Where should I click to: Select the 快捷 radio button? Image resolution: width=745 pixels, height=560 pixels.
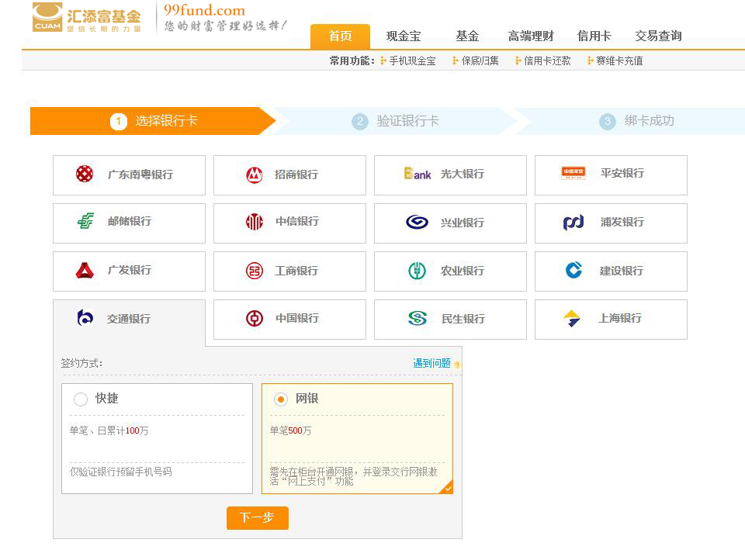click(81, 399)
